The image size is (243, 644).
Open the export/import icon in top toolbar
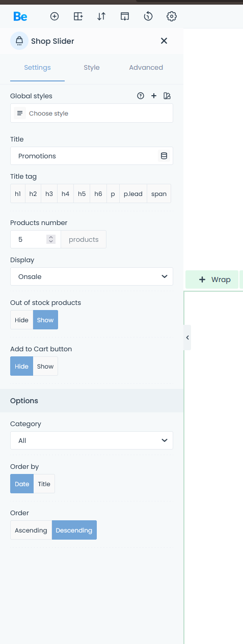coord(125,16)
